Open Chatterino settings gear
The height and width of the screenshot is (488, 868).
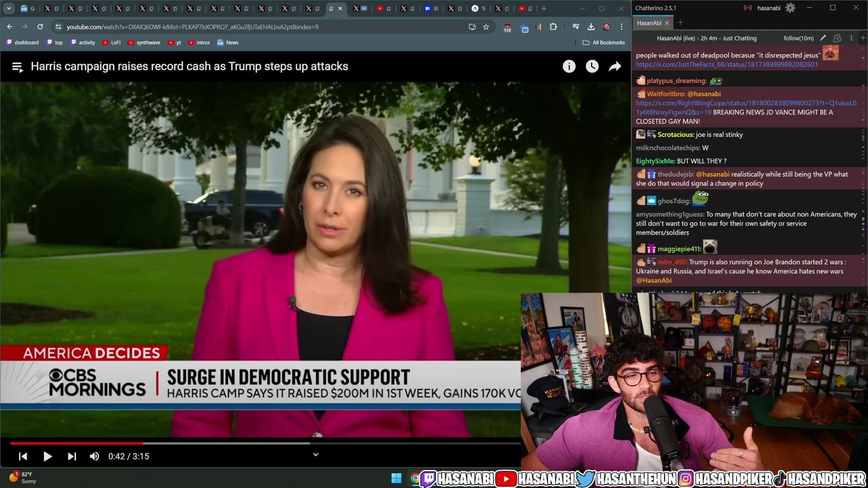point(790,8)
